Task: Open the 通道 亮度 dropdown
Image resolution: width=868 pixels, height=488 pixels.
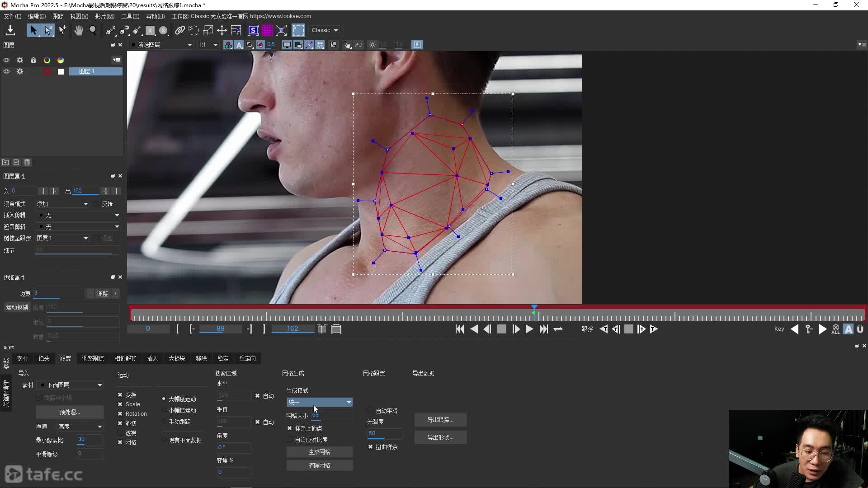Action: (x=80, y=427)
